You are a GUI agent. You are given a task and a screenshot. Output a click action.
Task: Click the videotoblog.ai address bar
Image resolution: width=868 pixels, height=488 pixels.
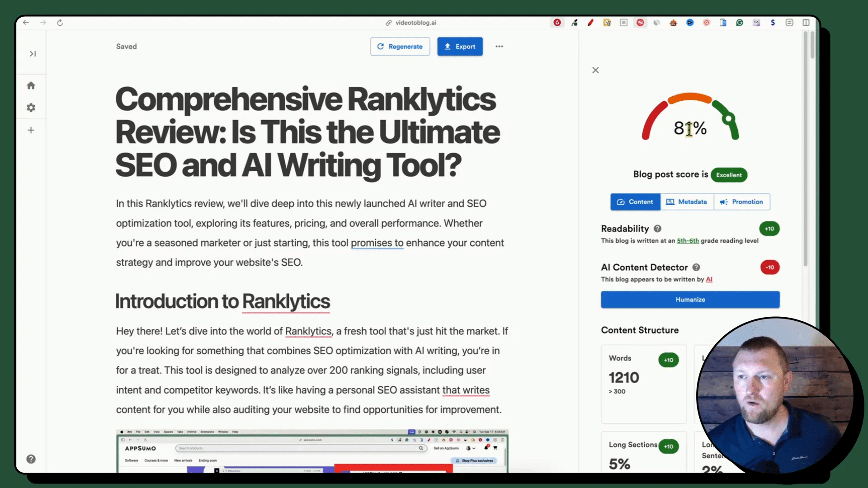coord(411,23)
